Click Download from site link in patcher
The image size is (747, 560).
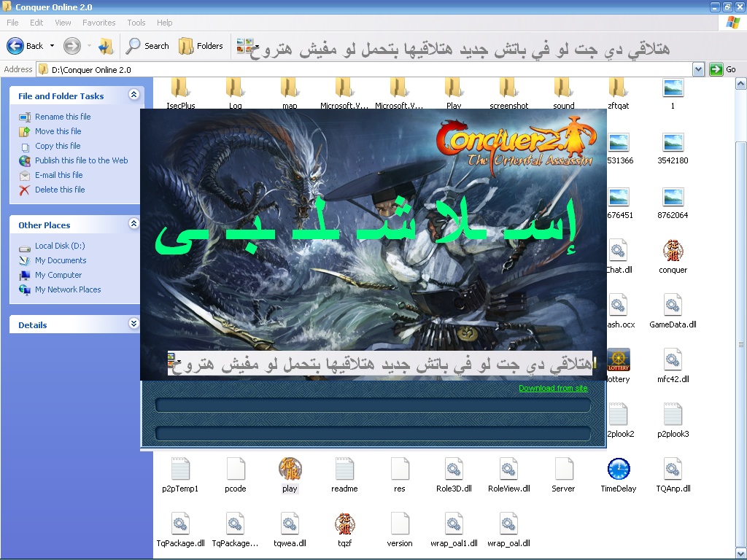coord(553,388)
